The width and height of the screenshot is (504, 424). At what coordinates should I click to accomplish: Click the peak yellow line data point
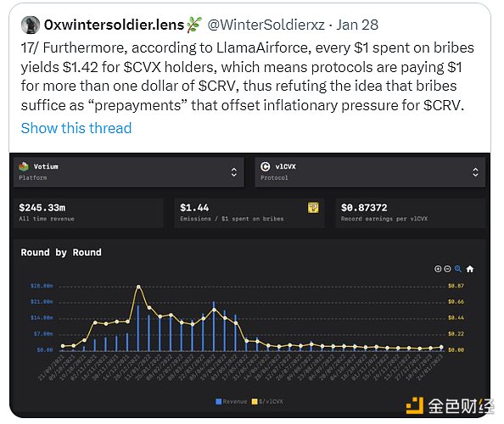[x=138, y=287]
